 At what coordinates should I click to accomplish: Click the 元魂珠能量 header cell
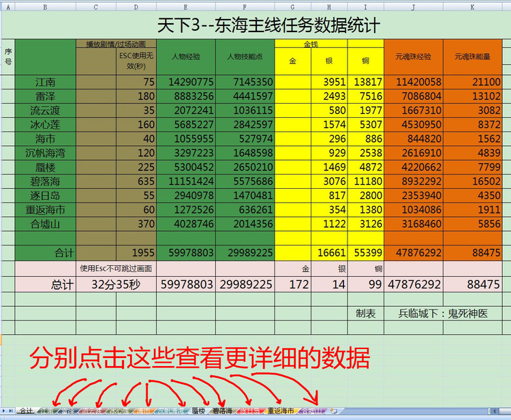point(473,57)
